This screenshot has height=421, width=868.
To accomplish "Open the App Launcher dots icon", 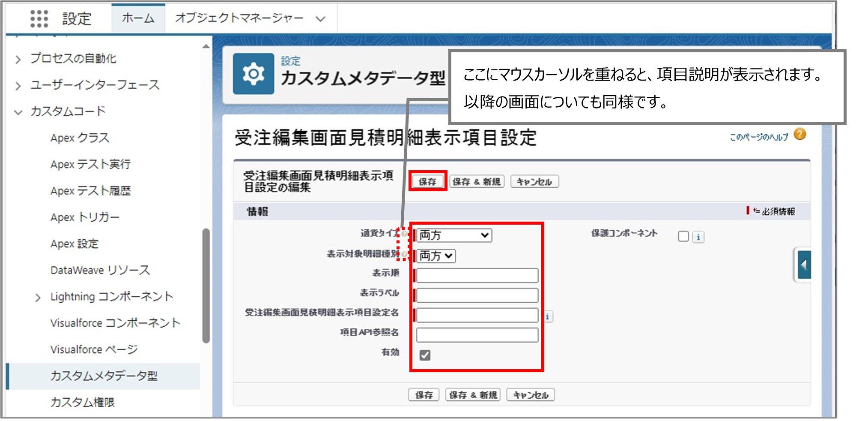I will [x=39, y=18].
